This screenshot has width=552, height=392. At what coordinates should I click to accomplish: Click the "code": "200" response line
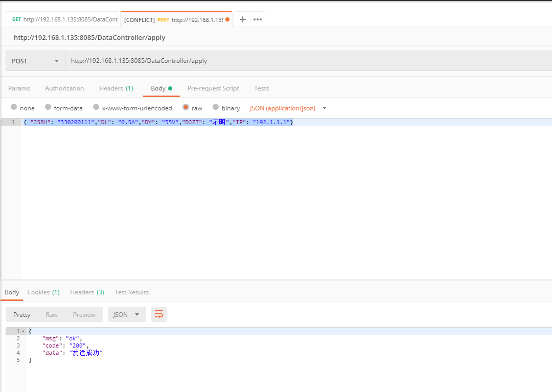tap(65, 345)
